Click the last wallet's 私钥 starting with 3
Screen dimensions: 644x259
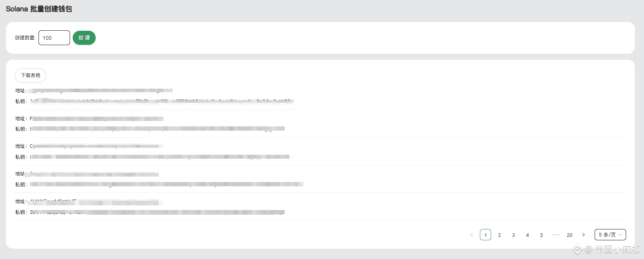pos(157,212)
